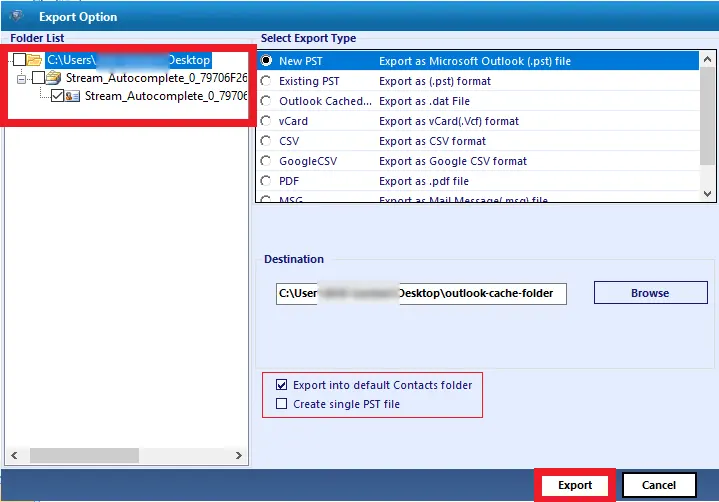This screenshot has height=502, width=719.
Task: Click export list scroll up arrow
Action: click(707, 60)
